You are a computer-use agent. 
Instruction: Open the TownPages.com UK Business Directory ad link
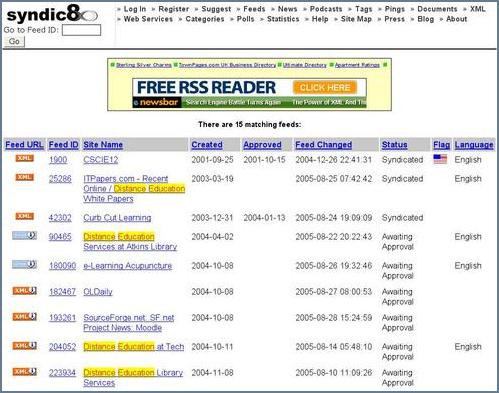click(227, 65)
